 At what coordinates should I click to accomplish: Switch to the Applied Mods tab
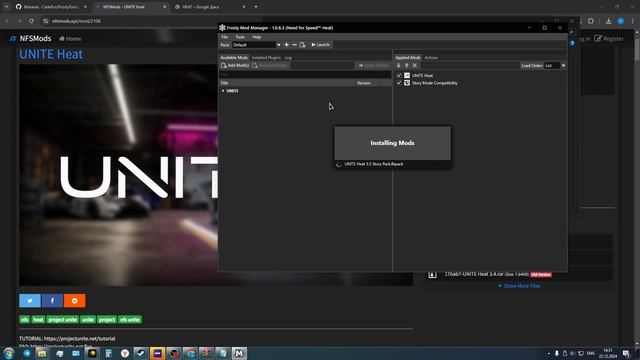pyautogui.click(x=408, y=58)
